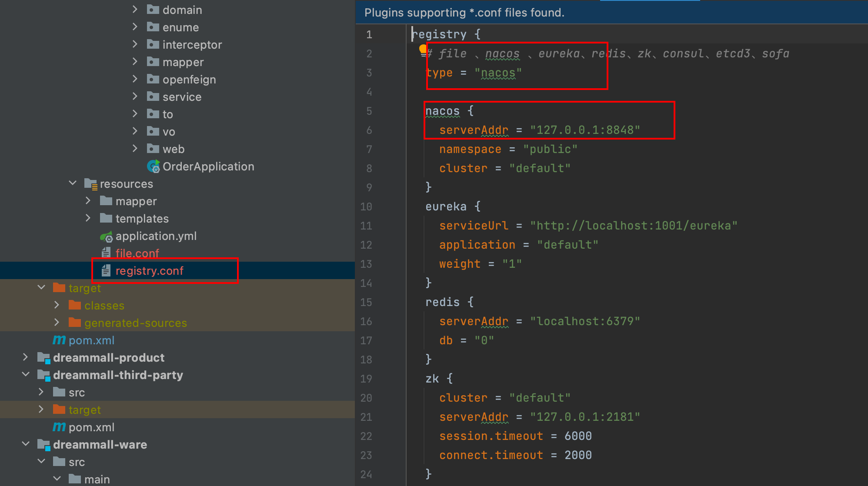
Task: Click the classes folder icon
Action: pyautogui.click(x=75, y=305)
